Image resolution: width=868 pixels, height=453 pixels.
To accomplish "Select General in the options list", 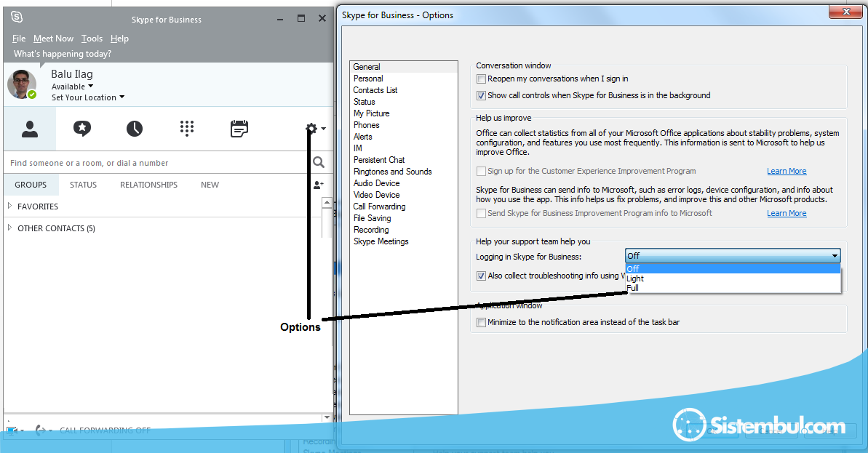I will tap(404, 67).
